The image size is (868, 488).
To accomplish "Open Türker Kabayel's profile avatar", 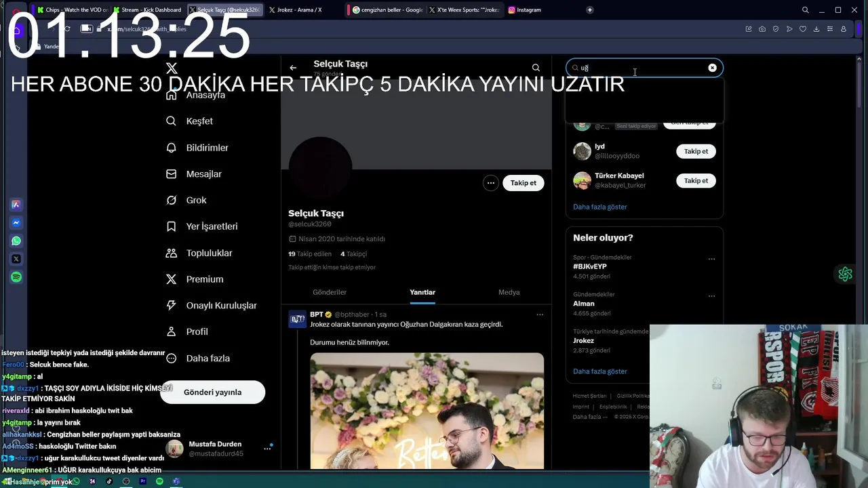I will [x=582, y=180].
